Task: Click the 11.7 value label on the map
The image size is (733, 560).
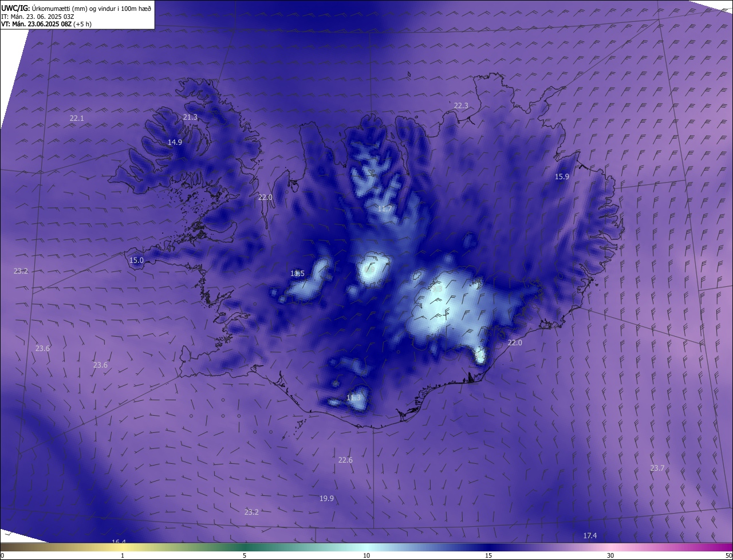Action: click(x=385, y=209)
